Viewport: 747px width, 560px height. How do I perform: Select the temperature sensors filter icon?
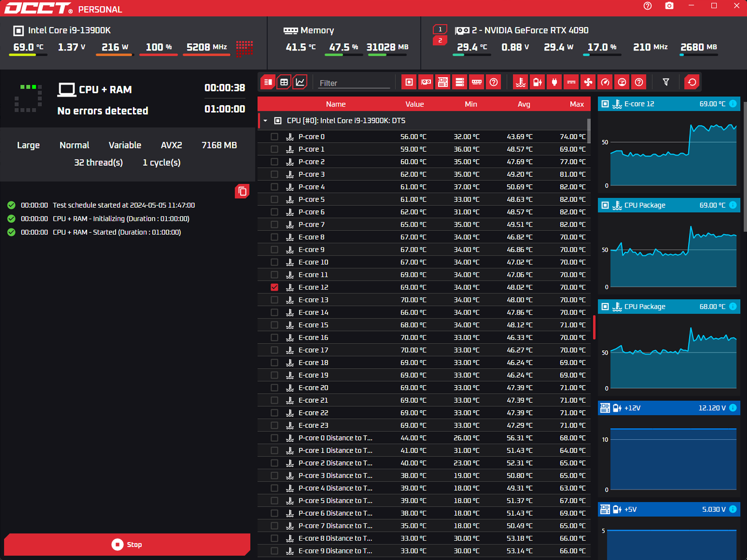(x=520, y=82)
